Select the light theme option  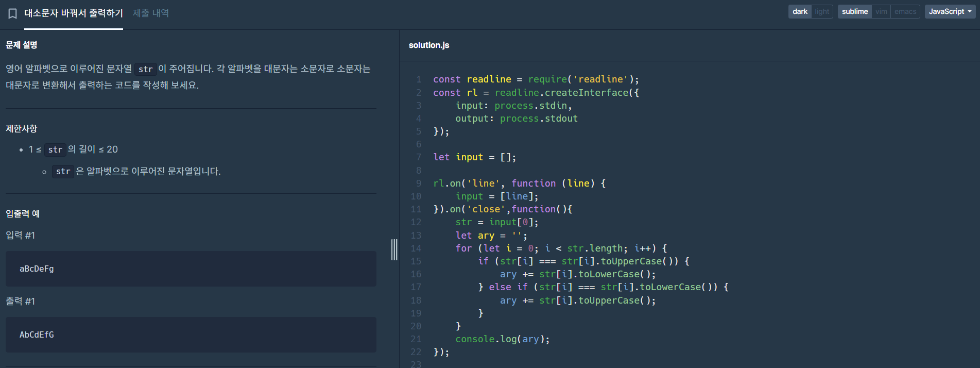(x=822, y=11)
